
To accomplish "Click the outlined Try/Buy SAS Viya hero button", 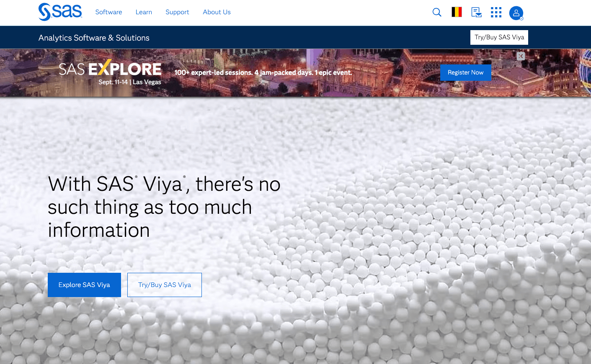I will (x=165, y=285).
